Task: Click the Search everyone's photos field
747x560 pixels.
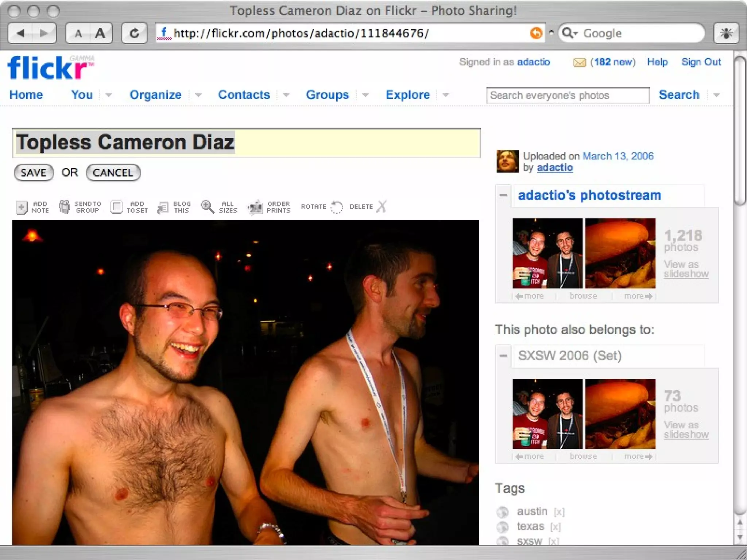Action: [x=568, y=96]
